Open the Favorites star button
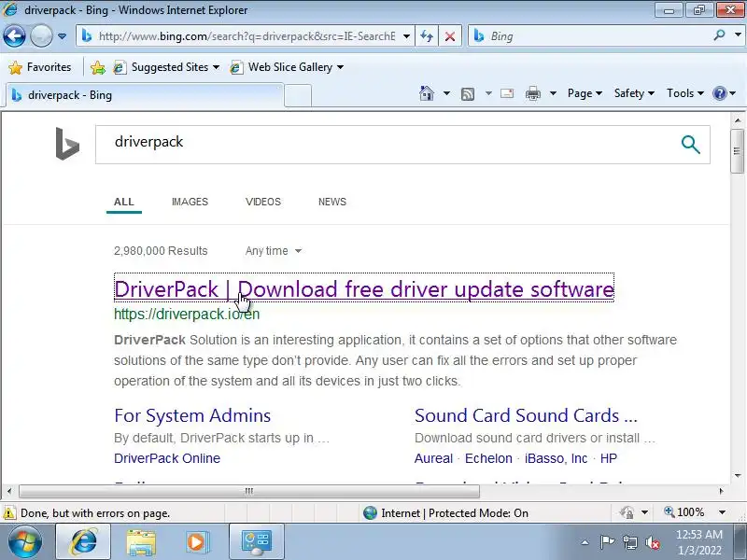 click(x=40, y=67)
